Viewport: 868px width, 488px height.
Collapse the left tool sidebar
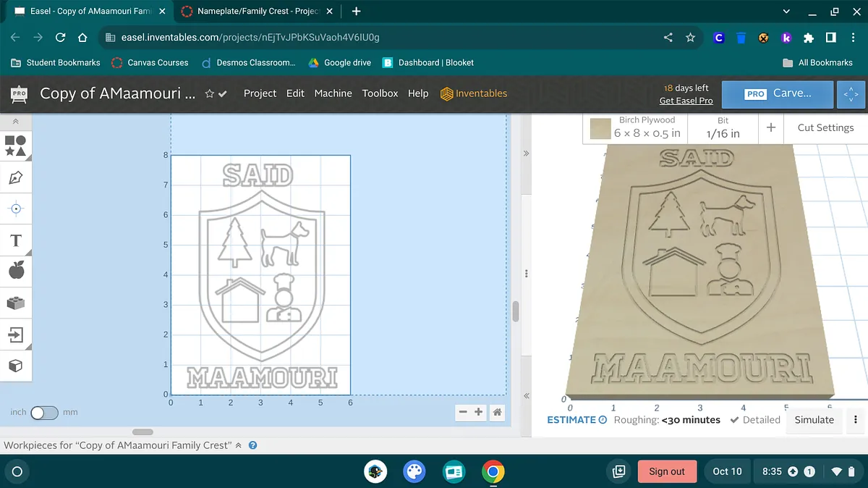click(x=16, y=122)
